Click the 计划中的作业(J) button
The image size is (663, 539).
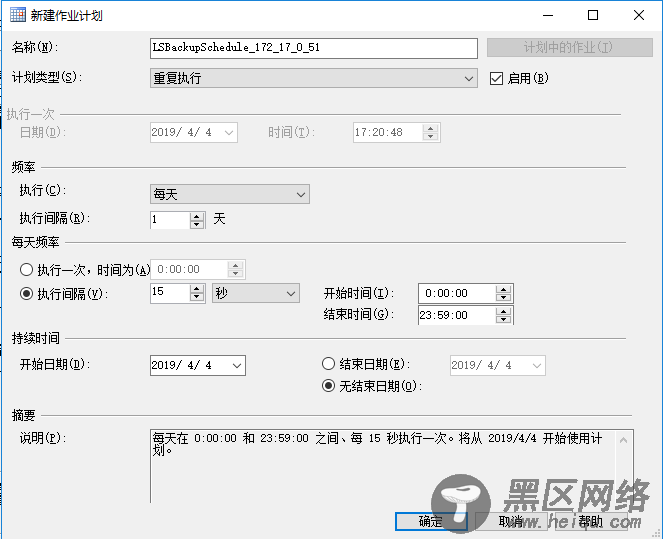click(570, 47)
